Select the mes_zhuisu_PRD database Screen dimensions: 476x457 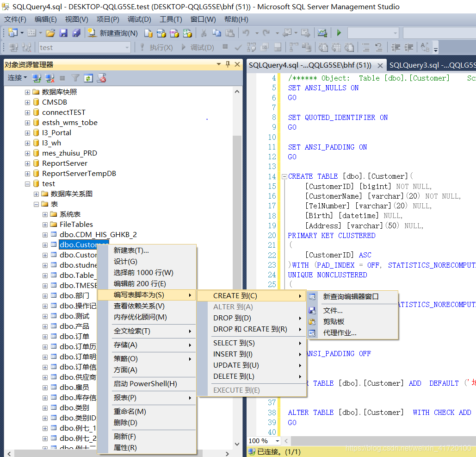(x=69, y=153)
